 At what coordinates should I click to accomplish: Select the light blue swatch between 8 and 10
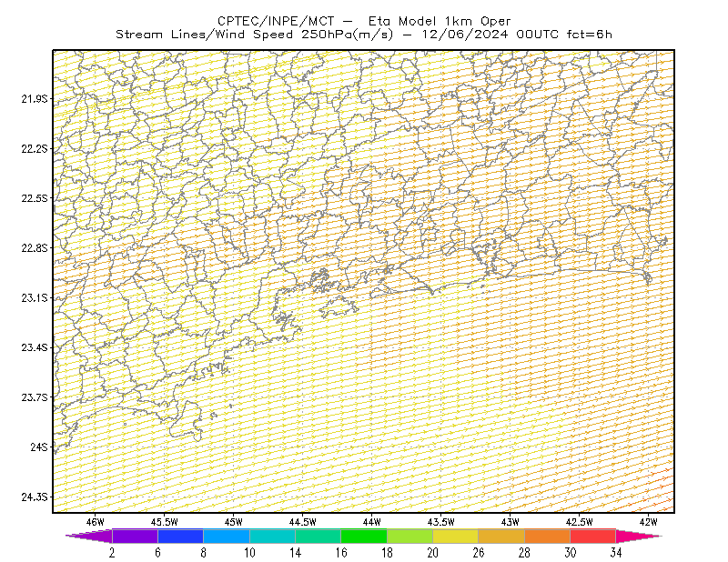227,536
